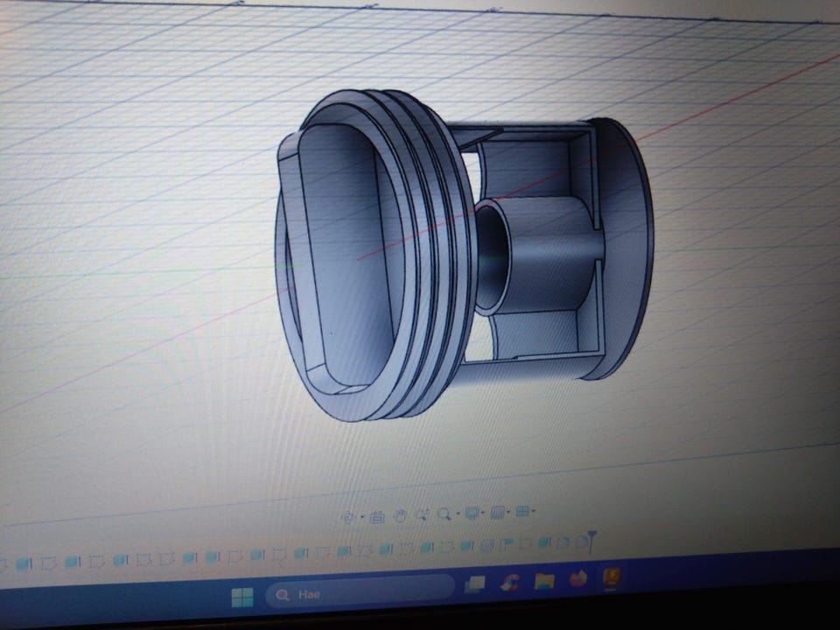The image size is (840, 630).
Task: Click the colorful C-shaped taskbar app icon
Action: point(509,583)
